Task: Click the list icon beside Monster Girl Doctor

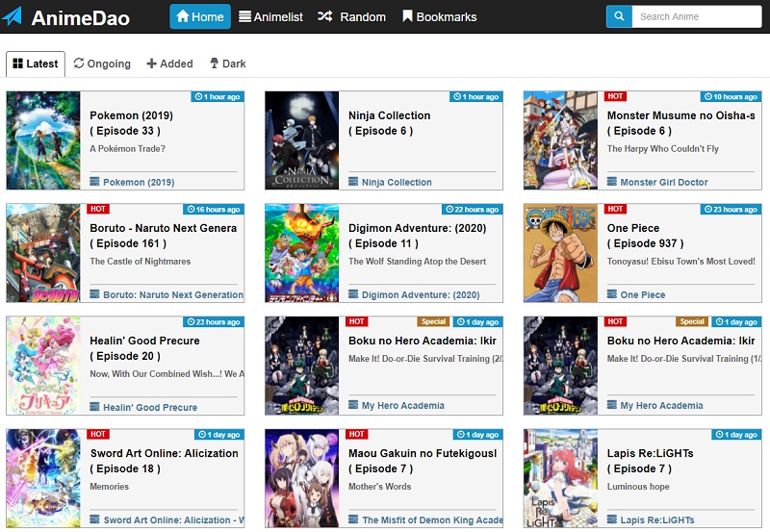Action: [612, 182]
